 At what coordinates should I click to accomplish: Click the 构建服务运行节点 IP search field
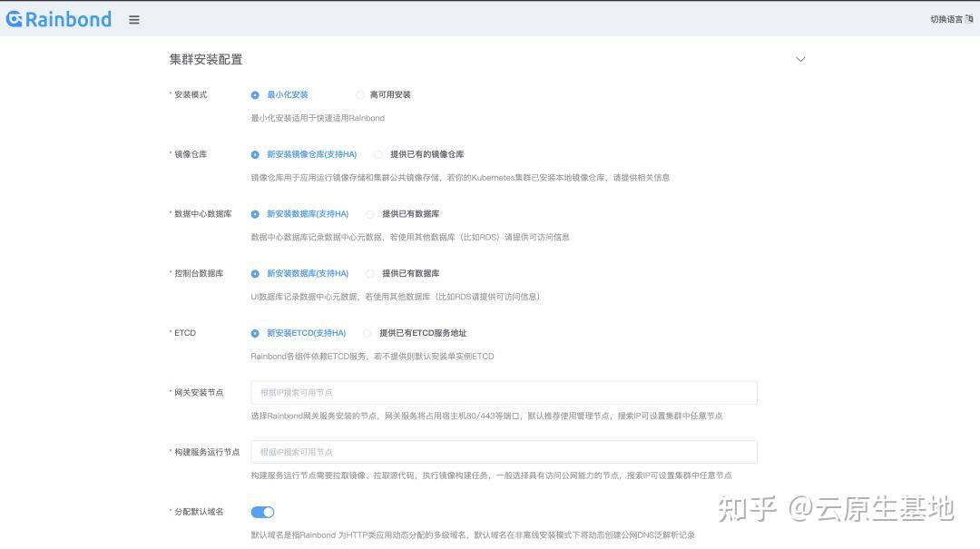coord(504,451)
